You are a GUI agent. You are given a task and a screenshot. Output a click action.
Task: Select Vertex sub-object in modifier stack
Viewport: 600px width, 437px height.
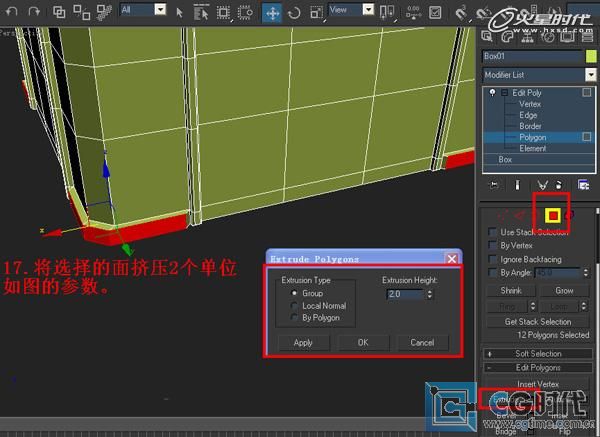coord(530,104)
